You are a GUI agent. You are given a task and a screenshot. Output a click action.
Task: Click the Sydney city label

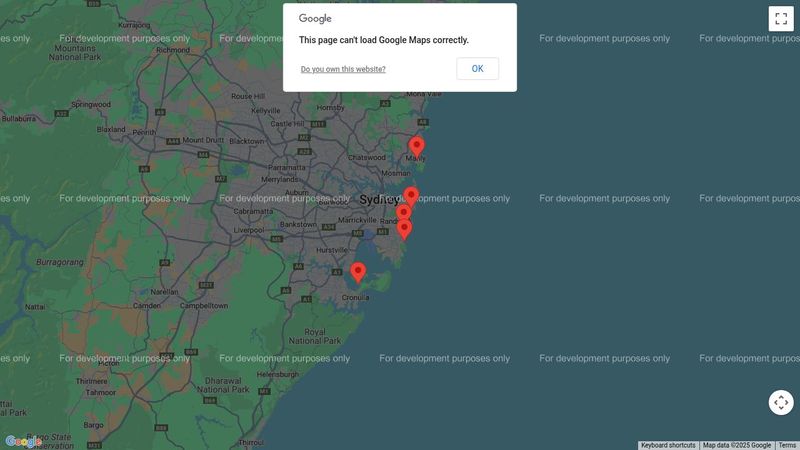point(379,199)
